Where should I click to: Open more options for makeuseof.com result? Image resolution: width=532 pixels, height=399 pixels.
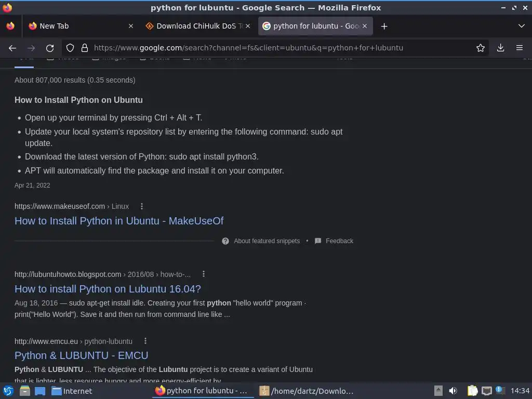142,206
